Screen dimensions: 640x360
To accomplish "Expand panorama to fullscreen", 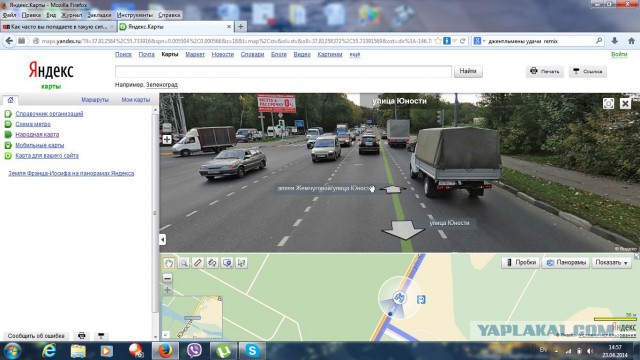I will pyautogui.click(x=608, y=104).
